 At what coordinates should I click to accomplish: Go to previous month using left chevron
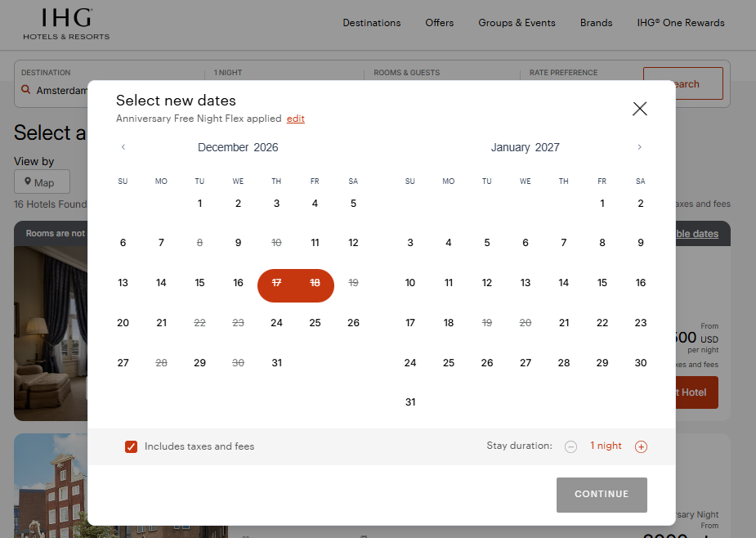pos(123,147)
